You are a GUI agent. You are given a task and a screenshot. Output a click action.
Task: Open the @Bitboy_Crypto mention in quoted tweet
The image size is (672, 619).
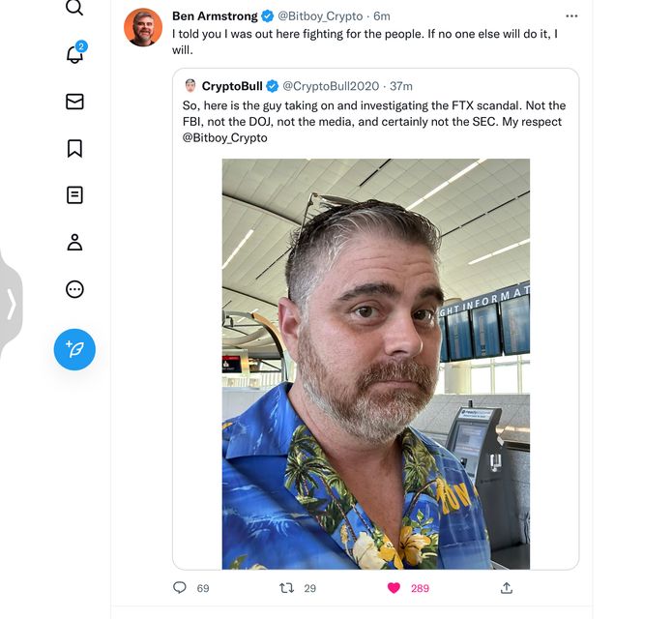click(224, 138)
